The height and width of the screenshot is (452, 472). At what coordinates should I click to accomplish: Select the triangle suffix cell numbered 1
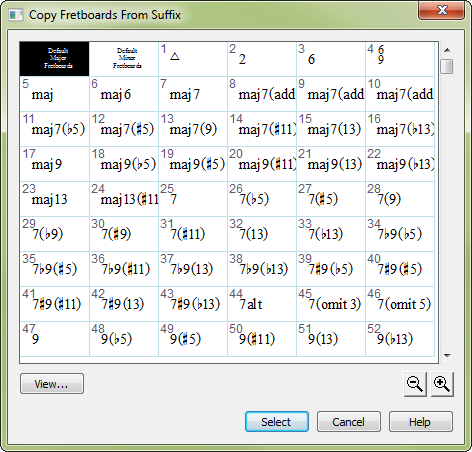pyautogui.click(x=193, y=59)
